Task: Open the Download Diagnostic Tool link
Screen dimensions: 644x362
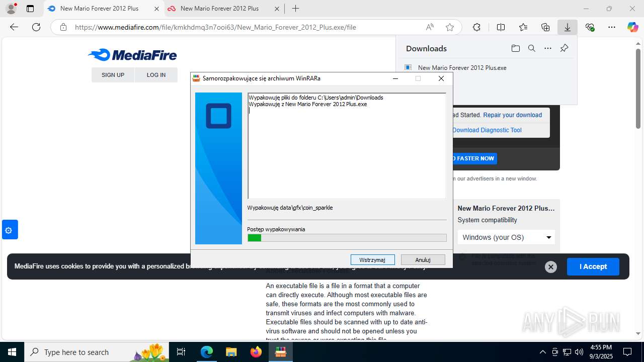Action: point(487,130)
